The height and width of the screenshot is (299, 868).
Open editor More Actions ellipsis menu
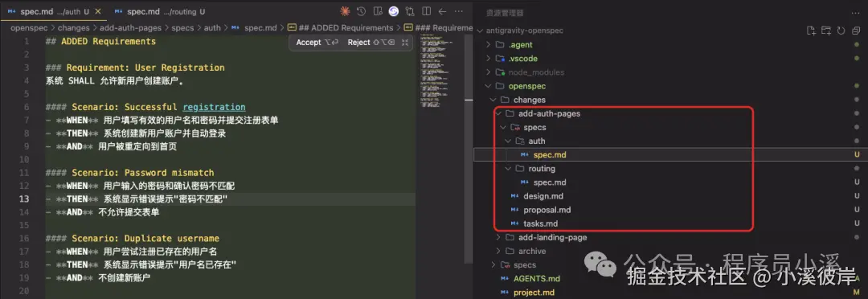[x=458, y=11]
